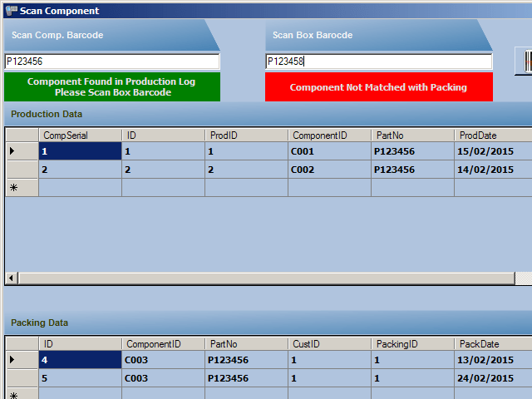Sort Production Data by ProdID header
This screenshot has height=399, width=532.
246,135
